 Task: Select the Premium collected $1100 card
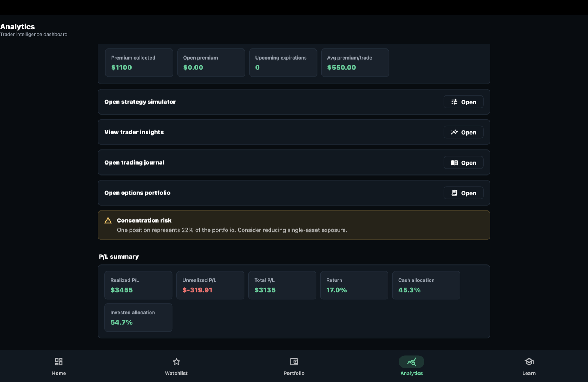139,63
